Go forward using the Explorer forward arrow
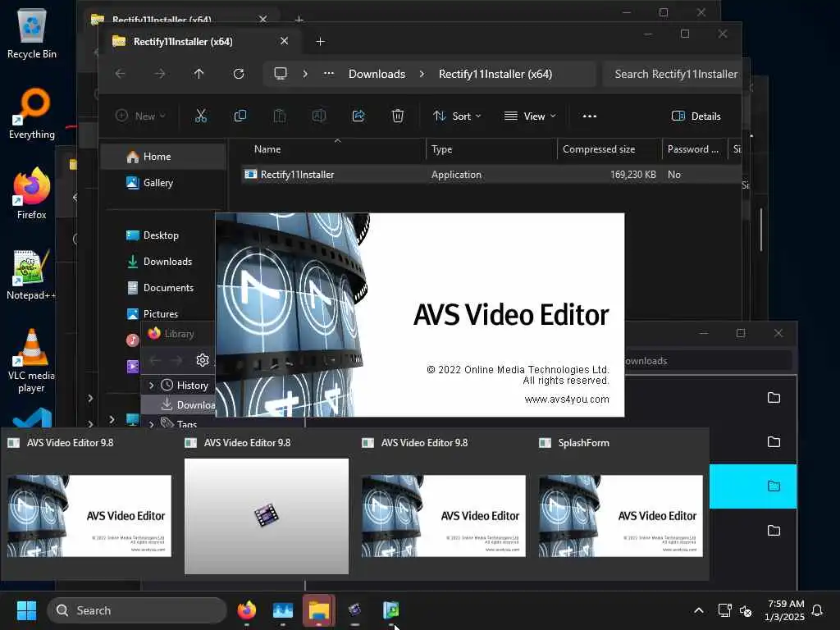Viewport: 840px width, 630px height. [x=160, y=74]
